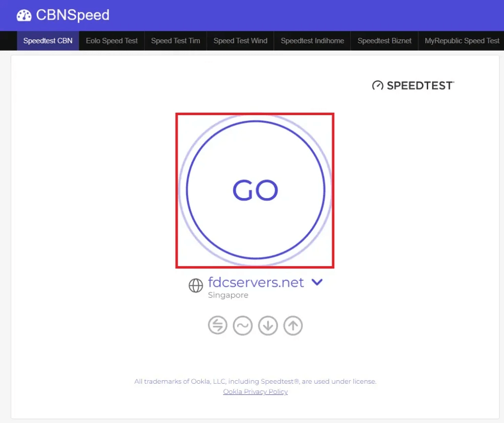This screenshot has height=423, width=504.
Task: Select the Speedtest CBN tab
Action: click(48, 41)
